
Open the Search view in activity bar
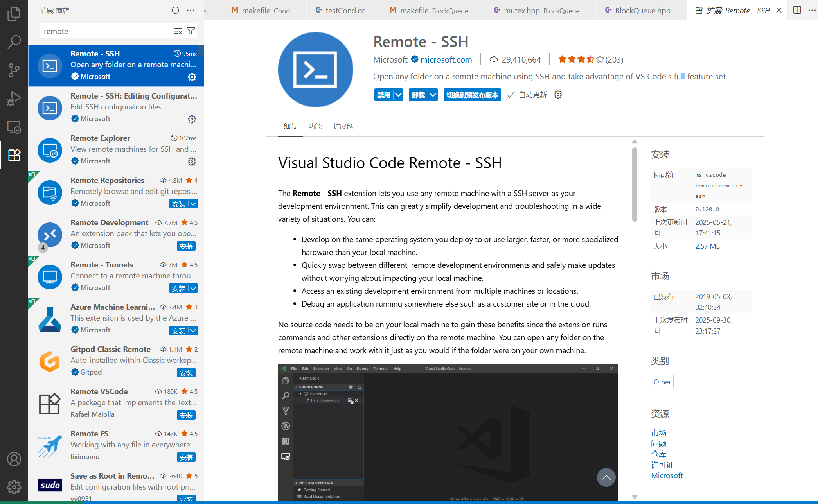[14, 42]
